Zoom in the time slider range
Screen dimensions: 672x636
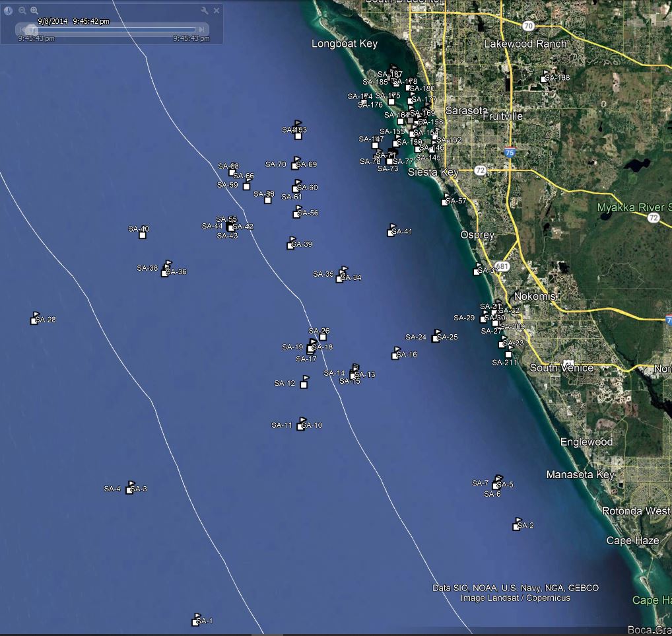click(x=34, y=11)
